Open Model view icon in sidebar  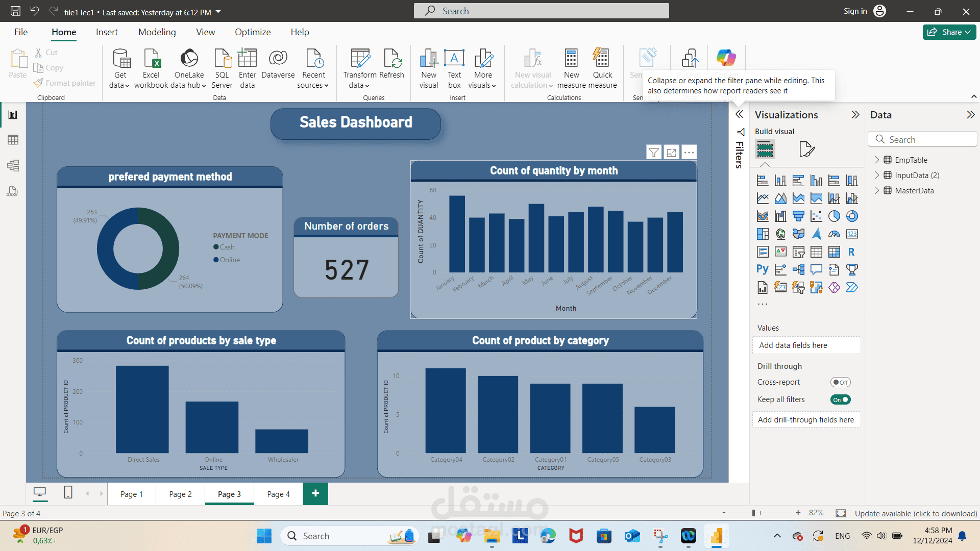coord(13,165)
